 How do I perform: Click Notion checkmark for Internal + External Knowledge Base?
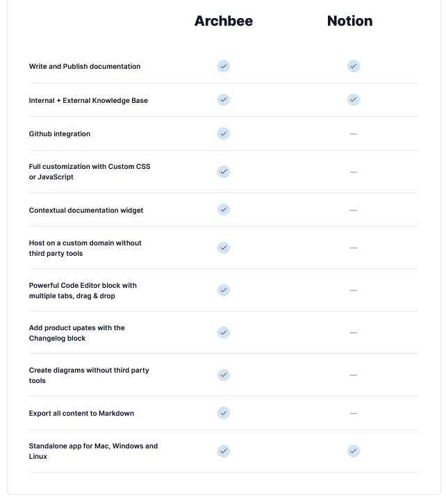click(354, 99)
